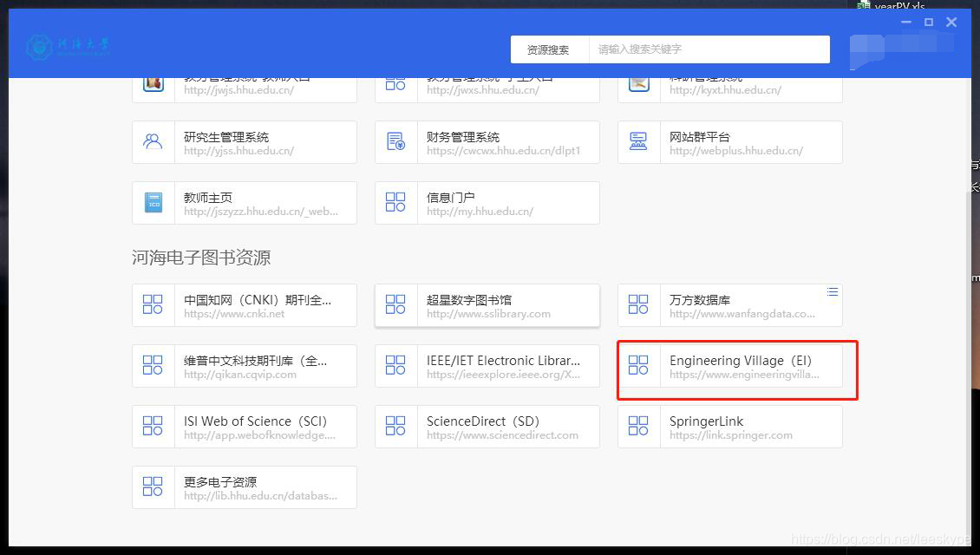Open 更多电子资源 link

(x=245, y=487)
